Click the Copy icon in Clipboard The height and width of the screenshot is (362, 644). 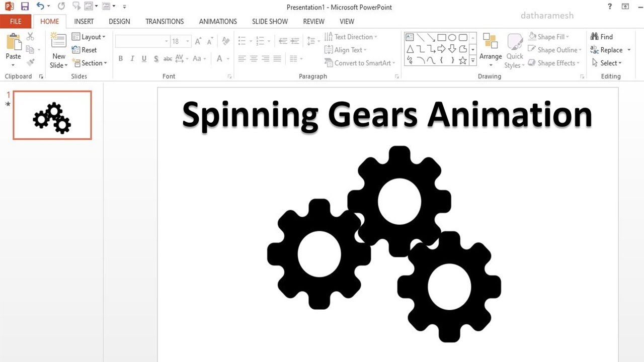click(x=30, y=50)
